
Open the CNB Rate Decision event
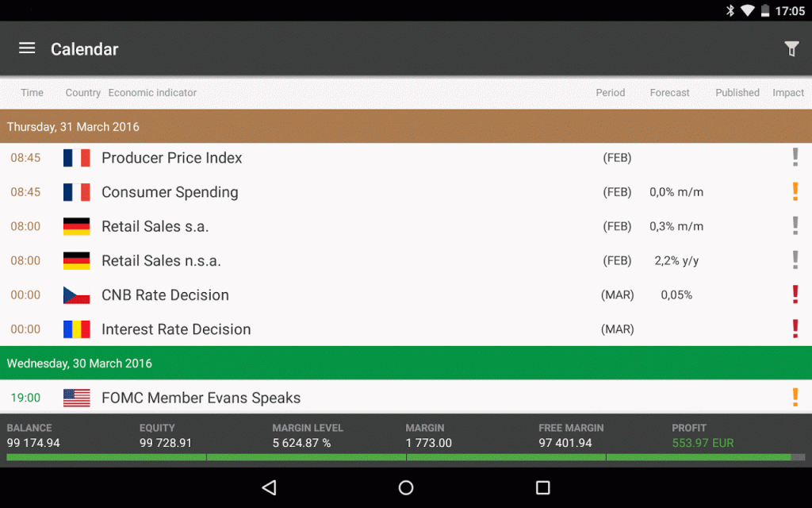406,294
